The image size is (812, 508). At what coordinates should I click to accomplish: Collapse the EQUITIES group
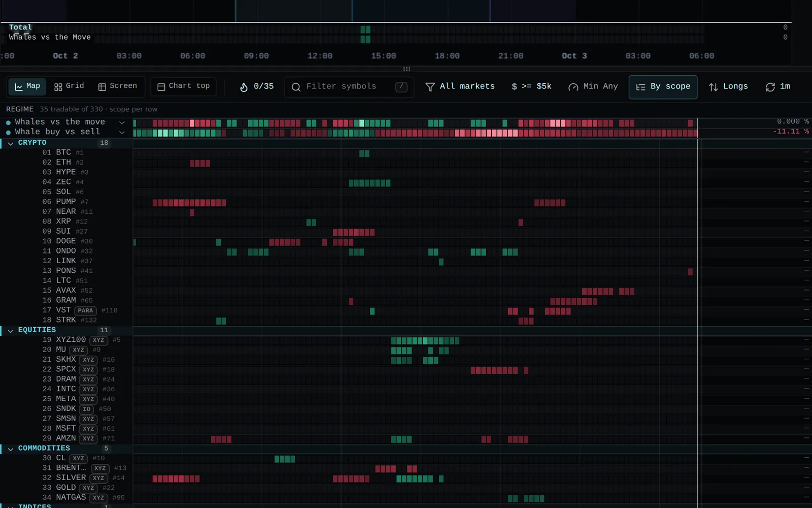pos(10,331)
